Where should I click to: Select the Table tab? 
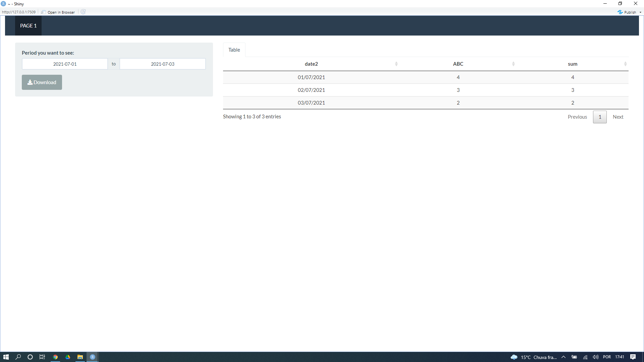pyautogui.click(x=234, y=50)
